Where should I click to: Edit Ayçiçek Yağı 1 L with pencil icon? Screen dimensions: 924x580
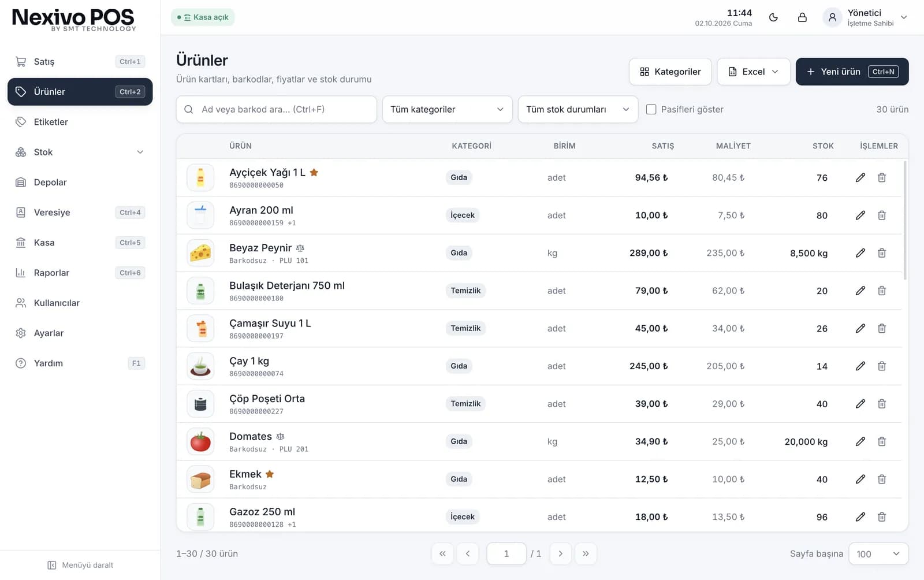[860, 177]
